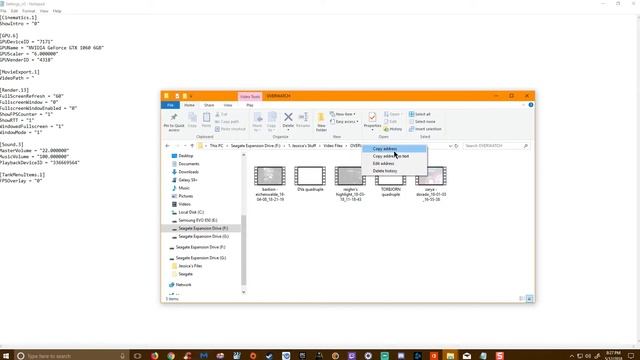
Task: Open Notepad's Format menu
Action: coord(29,11)
